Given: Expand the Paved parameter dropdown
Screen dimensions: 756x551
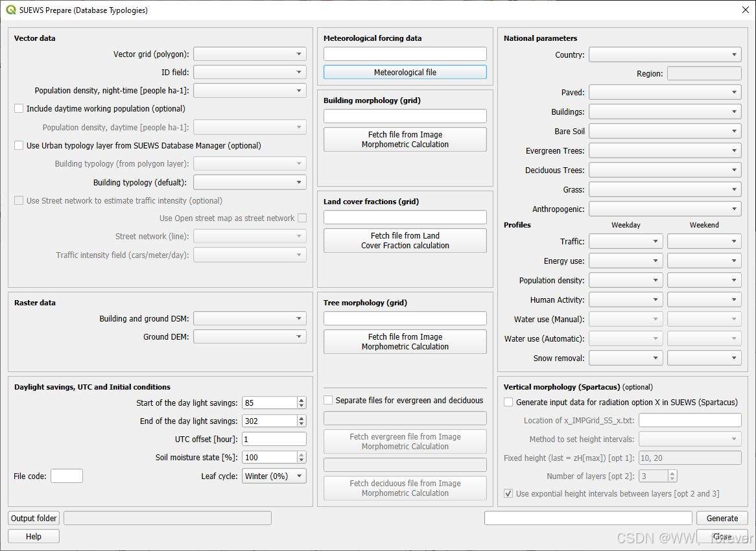Looking at the screenshot, I should point(665,92).
